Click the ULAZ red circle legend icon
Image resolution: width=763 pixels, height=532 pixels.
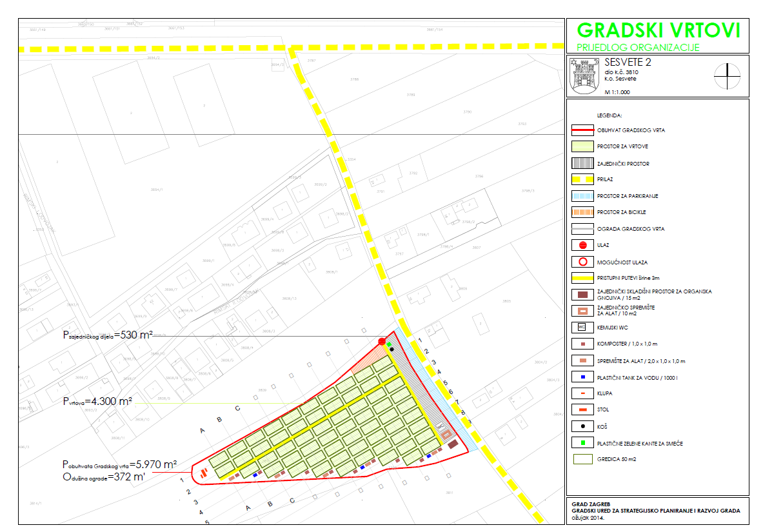(582, 245)
